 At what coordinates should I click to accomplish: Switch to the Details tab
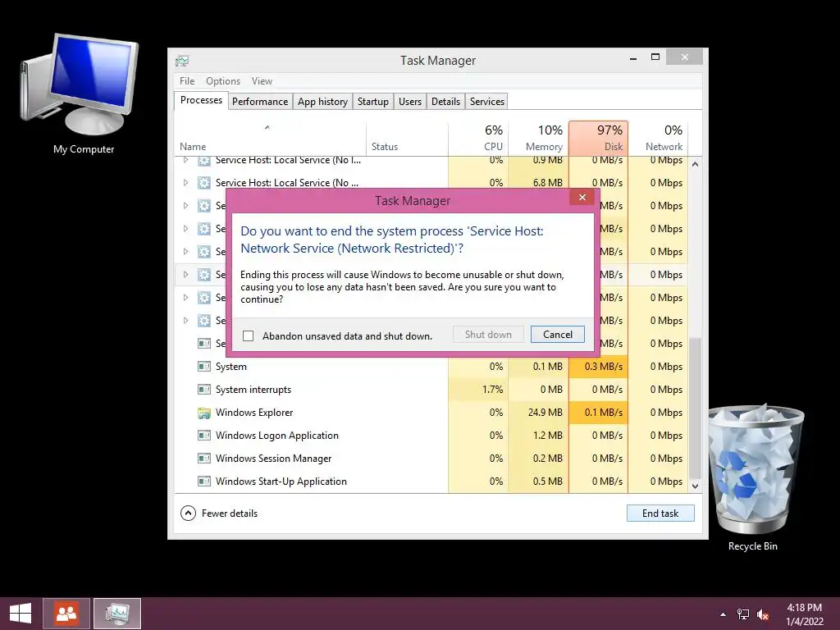[x=445, y=101]
